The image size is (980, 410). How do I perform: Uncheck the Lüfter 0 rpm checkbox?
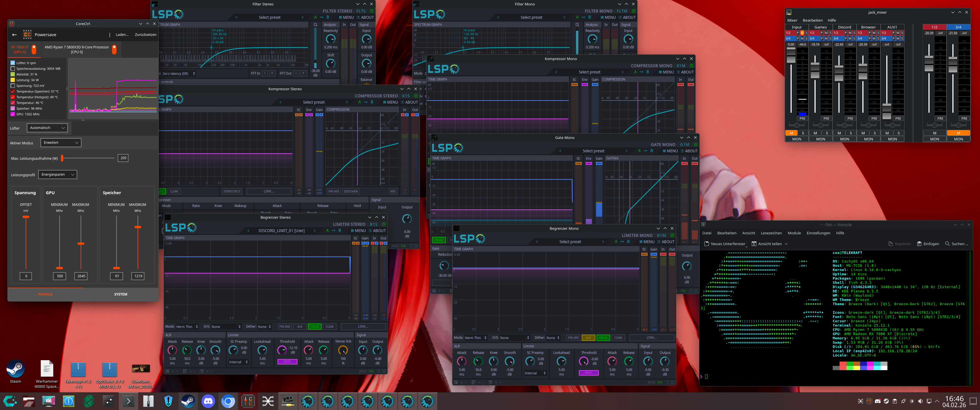[x=13, y=63]
